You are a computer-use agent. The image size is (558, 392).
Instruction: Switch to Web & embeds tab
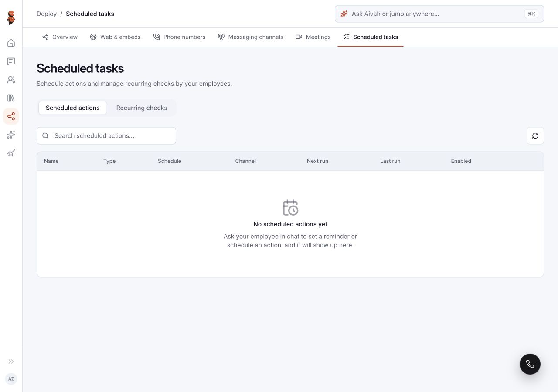click(115, 37)
